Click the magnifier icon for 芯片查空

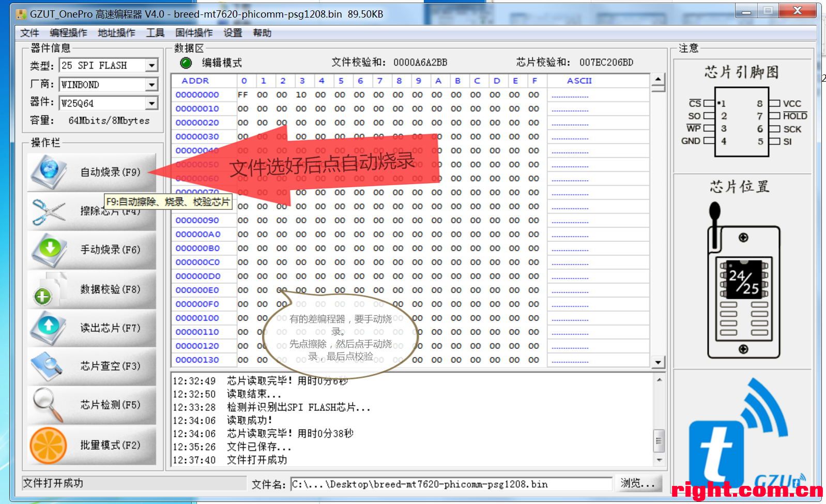48,366
